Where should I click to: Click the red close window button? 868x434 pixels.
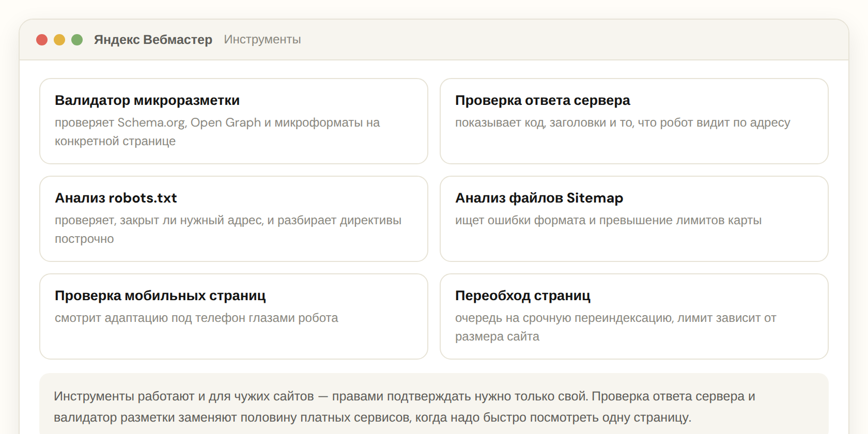coord(42,40)
